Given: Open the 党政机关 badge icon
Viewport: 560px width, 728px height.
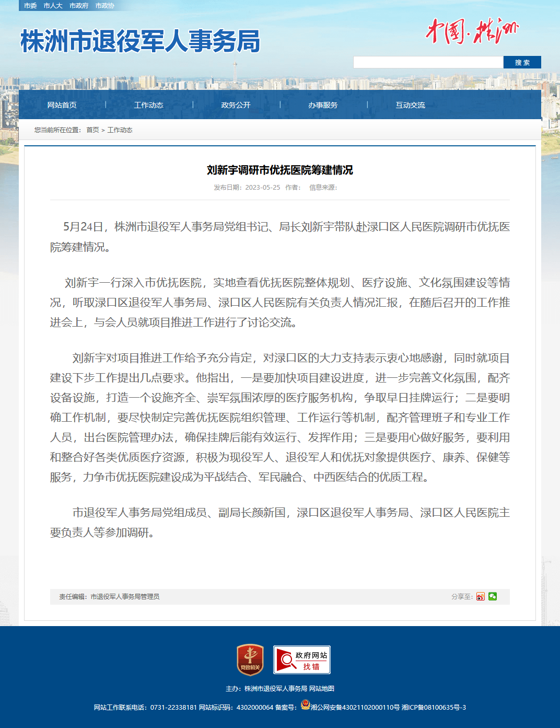Looking at the screenshot, I should click(250, 660).
